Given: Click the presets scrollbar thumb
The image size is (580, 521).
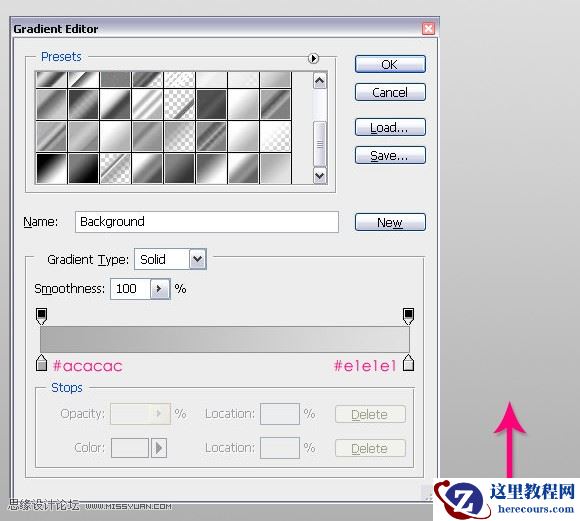Looking at the screenshot, I should (x=320, y=144).
